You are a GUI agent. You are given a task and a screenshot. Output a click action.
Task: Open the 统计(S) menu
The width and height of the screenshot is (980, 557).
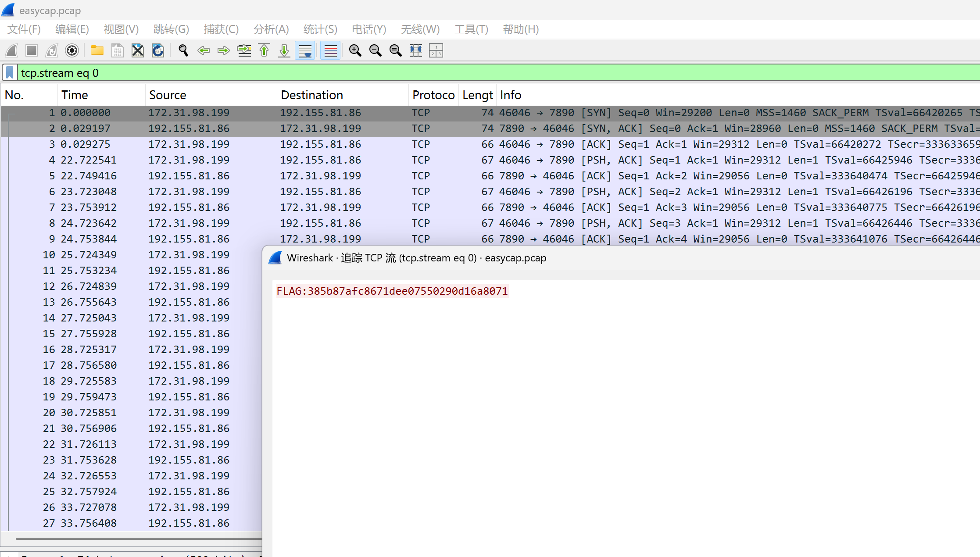click(320, 29)
